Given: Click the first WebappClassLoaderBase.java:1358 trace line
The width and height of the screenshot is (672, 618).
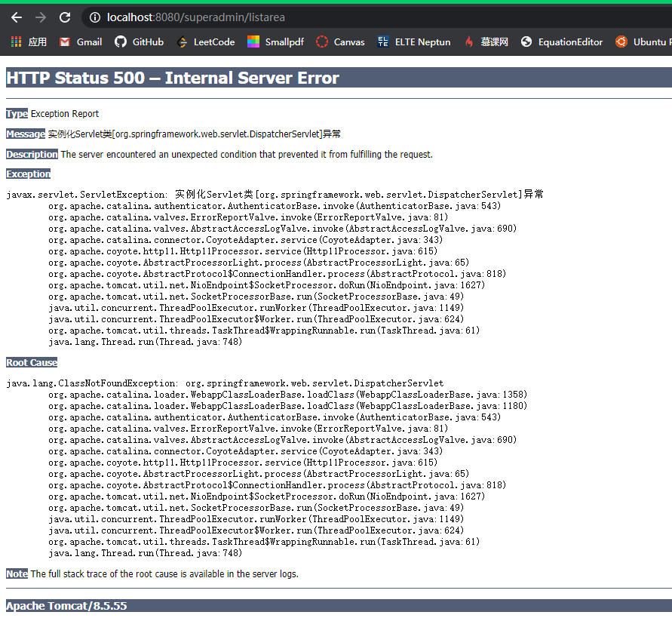Looking at the screenshot, I should click(287, 395).
